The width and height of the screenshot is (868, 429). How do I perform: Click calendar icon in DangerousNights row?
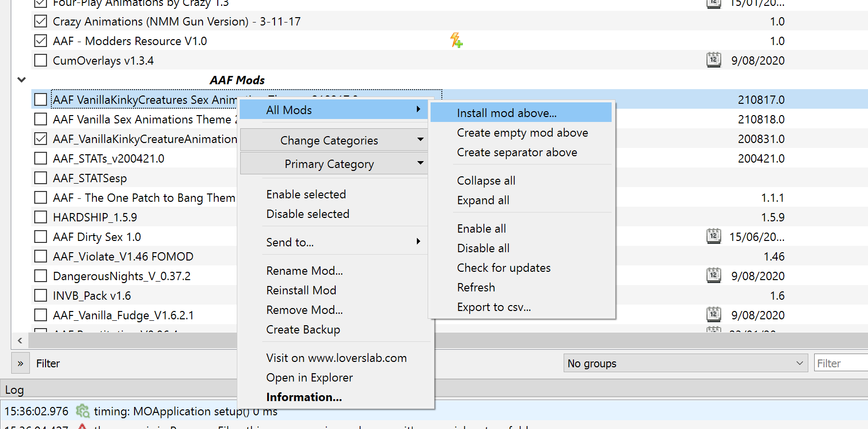pyautogui.click(x=713, y=276)
